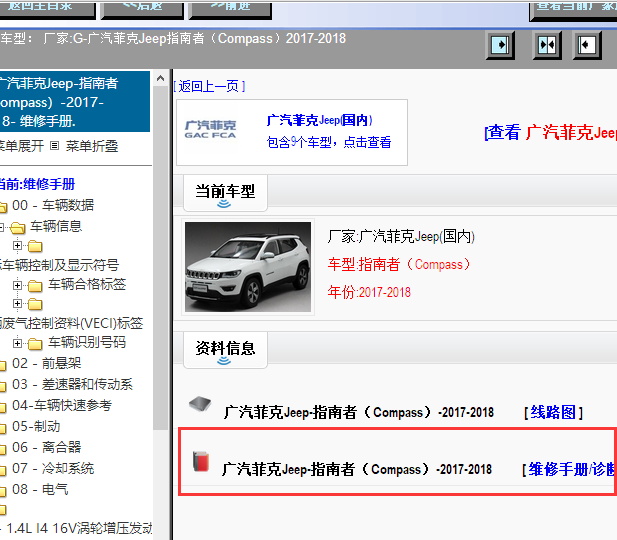
Task: Click 当前:维修手册 sidebar label
Action: 37,184
